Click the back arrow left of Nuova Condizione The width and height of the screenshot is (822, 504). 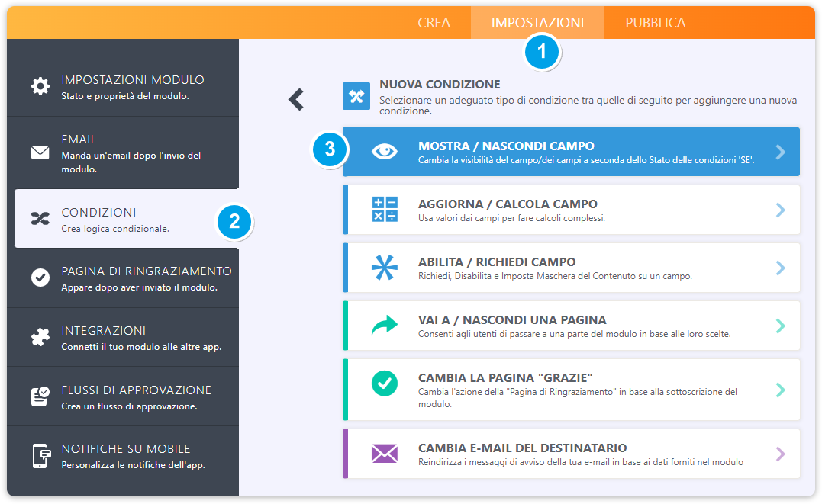pos(296,99)
